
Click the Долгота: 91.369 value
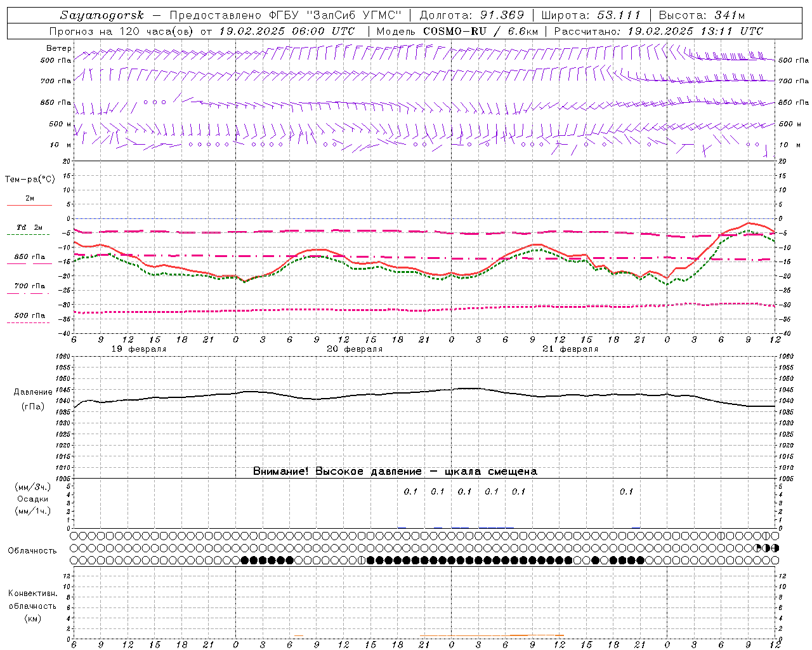coord(472,15)
